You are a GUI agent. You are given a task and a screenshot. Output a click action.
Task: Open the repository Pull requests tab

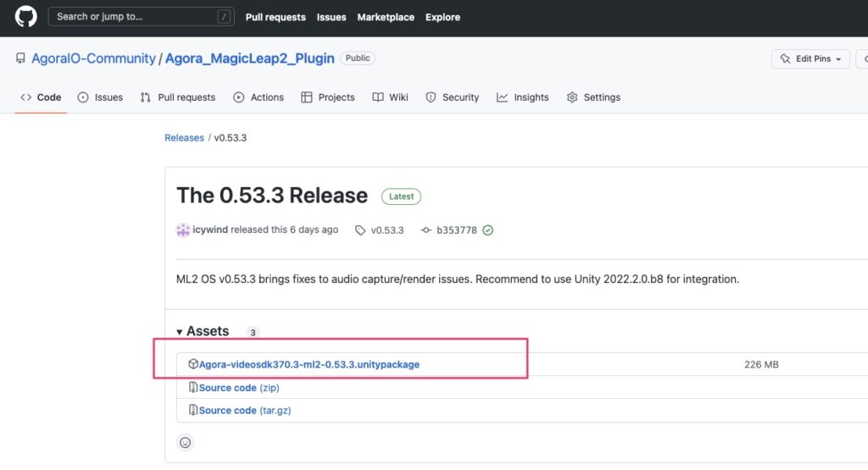[x=178, y=97]
